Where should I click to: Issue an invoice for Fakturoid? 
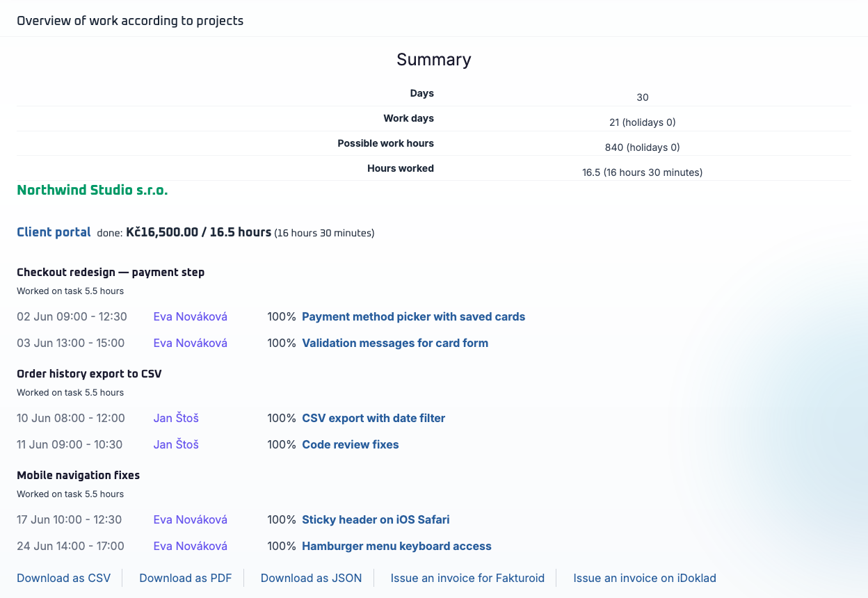tap(467, 578)
